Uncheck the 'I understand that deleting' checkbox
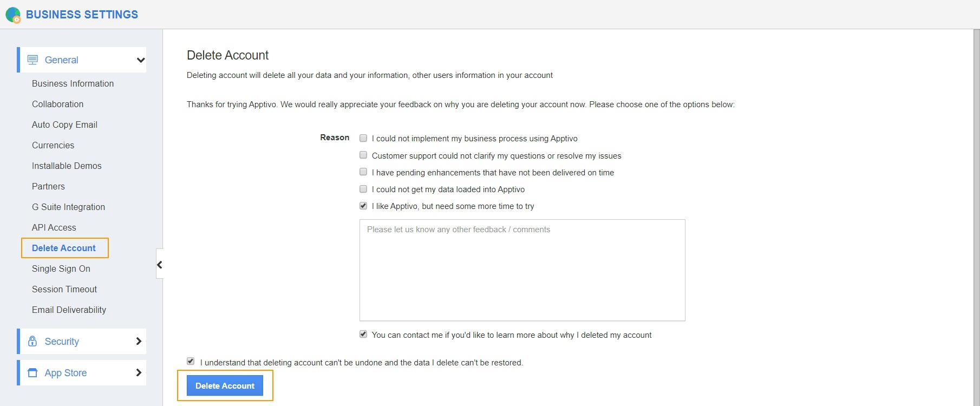980x406 pixels. pyautogui.click(x=191, y=361)
